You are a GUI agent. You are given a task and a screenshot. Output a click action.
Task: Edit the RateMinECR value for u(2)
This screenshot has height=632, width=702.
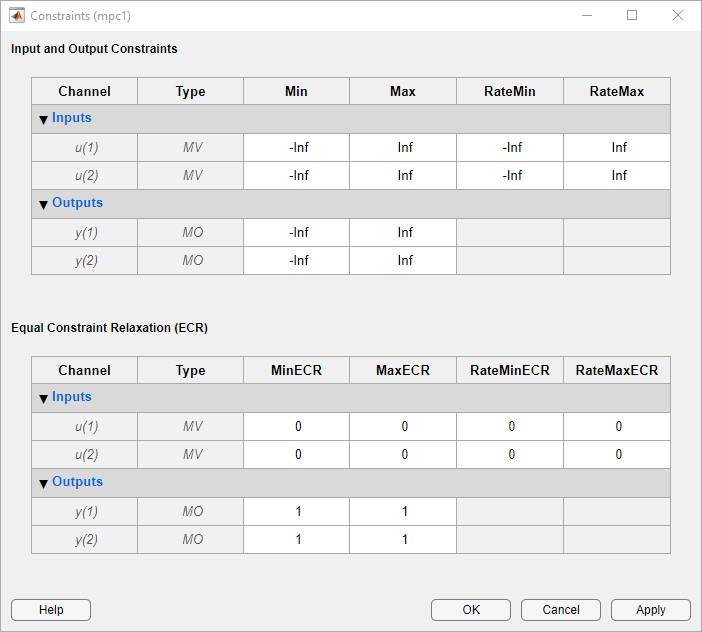510,454
